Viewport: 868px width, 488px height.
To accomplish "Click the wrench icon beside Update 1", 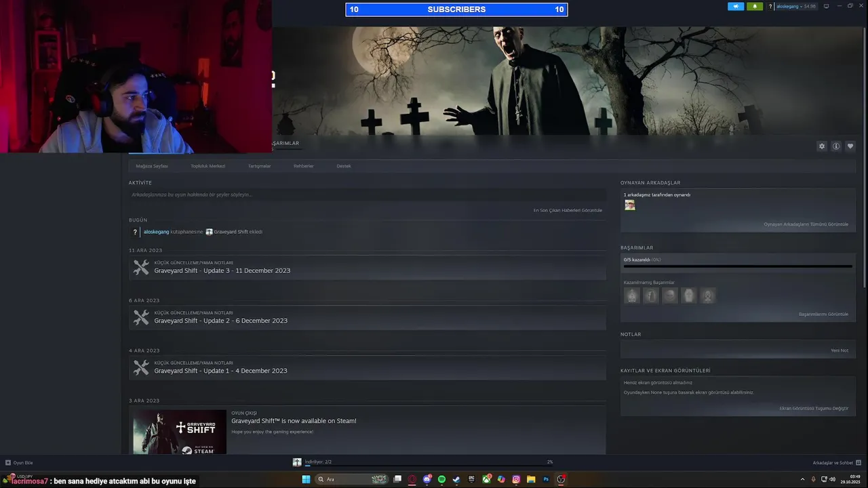I will coord(141,368).
